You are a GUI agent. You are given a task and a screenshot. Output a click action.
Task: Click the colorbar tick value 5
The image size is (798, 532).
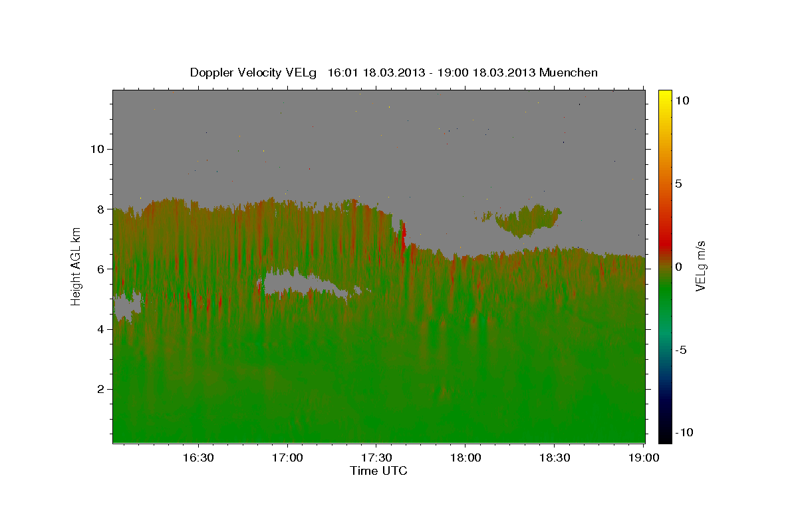(x=678, y=184)
